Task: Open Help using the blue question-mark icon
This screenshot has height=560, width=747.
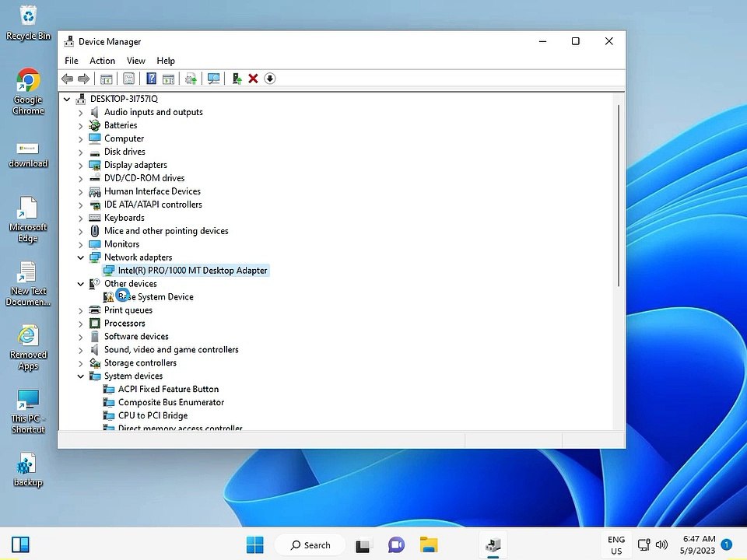Action: 151,79
